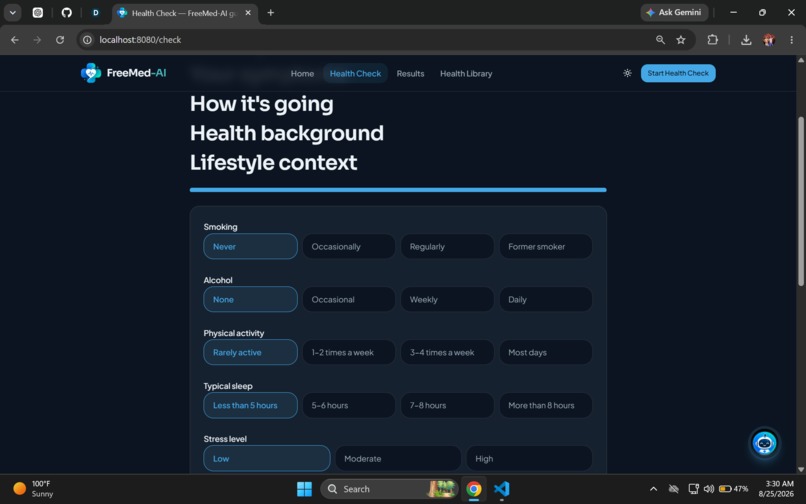
Task: Open the Chrome three-dot menu
Action: pyautogui.click(x=791, y=40)
